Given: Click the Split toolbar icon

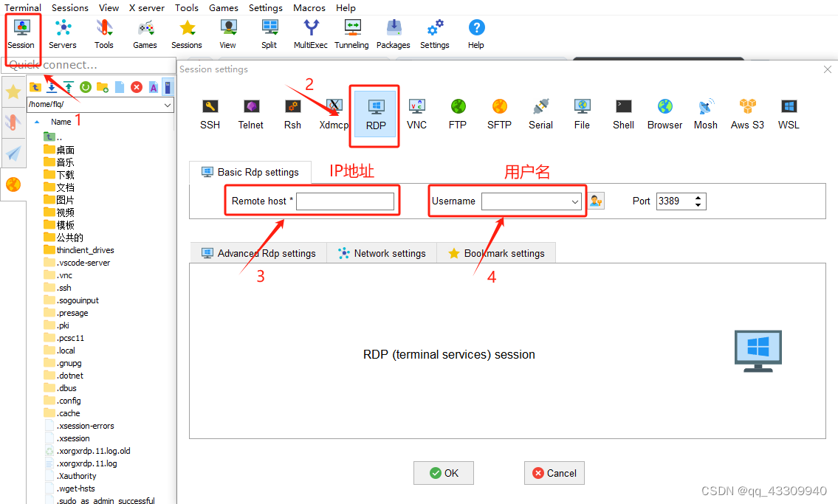Looking at the screenshot, I should (269, 34).
